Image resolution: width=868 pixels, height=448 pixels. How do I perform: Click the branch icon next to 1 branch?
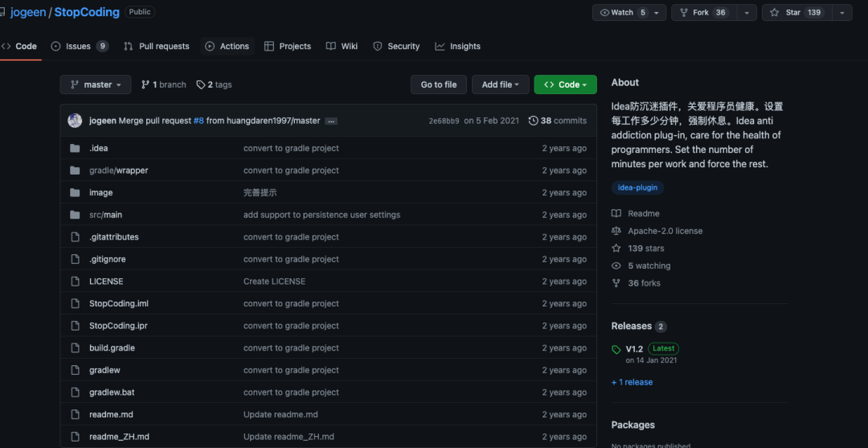pos(145,84)
